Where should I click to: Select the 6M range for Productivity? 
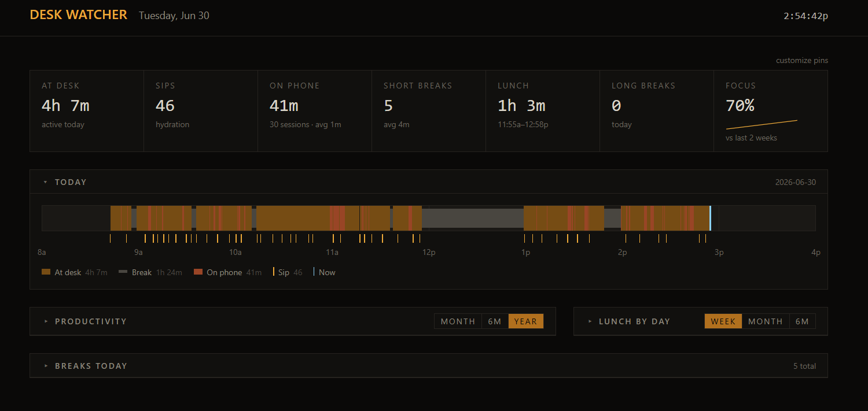pyautogui.click(x=495, y=321)
